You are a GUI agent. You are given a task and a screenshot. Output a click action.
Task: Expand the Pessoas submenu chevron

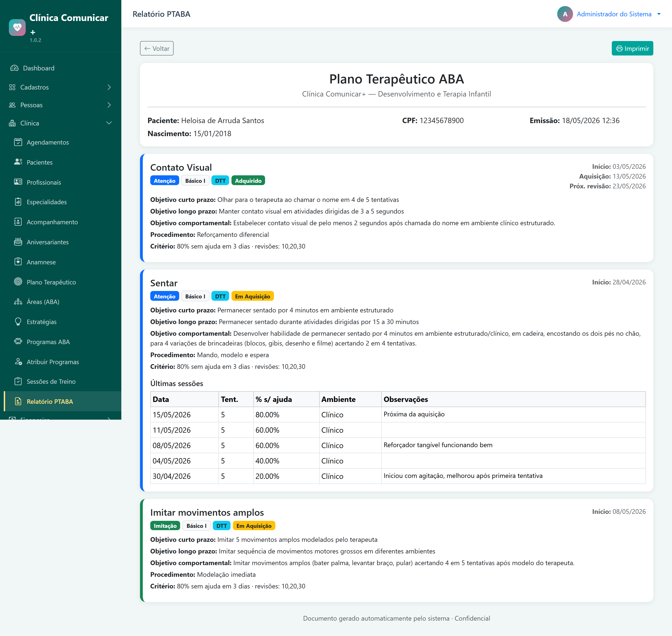click(x=109, y=105)
